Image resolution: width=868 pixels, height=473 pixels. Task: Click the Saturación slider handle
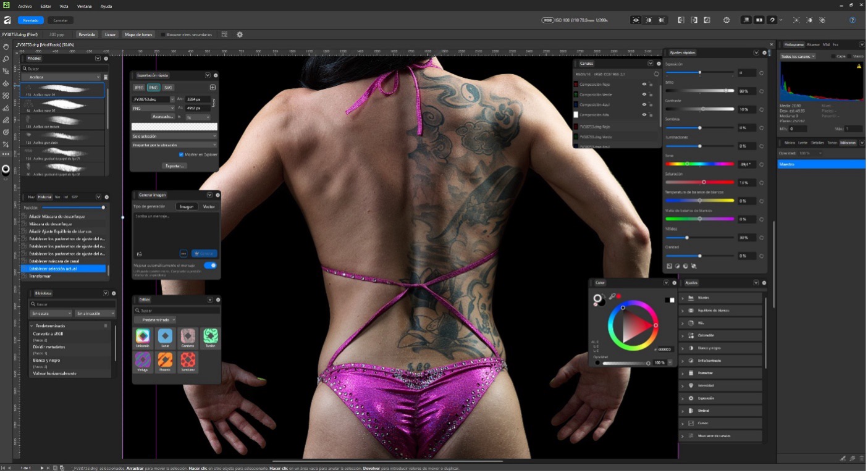coord(703,182)
